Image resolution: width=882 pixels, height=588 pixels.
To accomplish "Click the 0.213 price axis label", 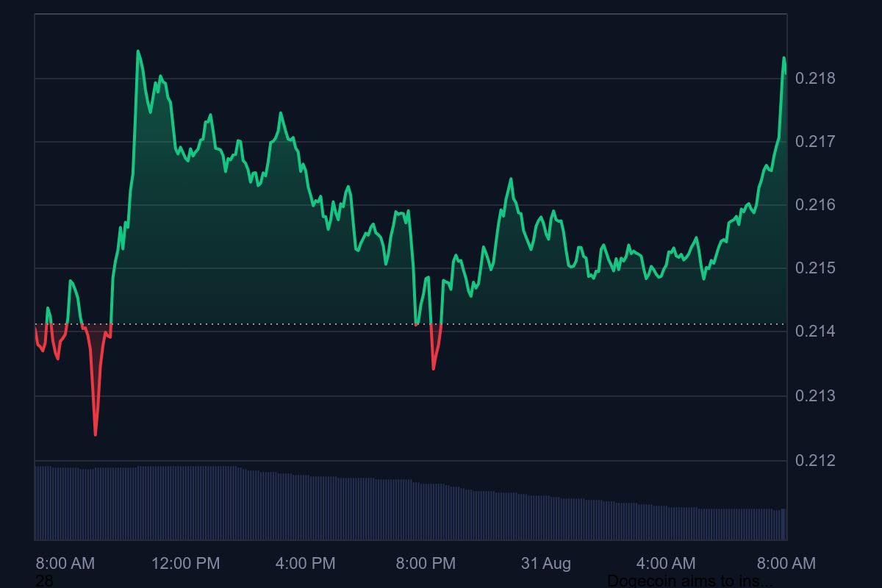I will click(x=816, y=396).
